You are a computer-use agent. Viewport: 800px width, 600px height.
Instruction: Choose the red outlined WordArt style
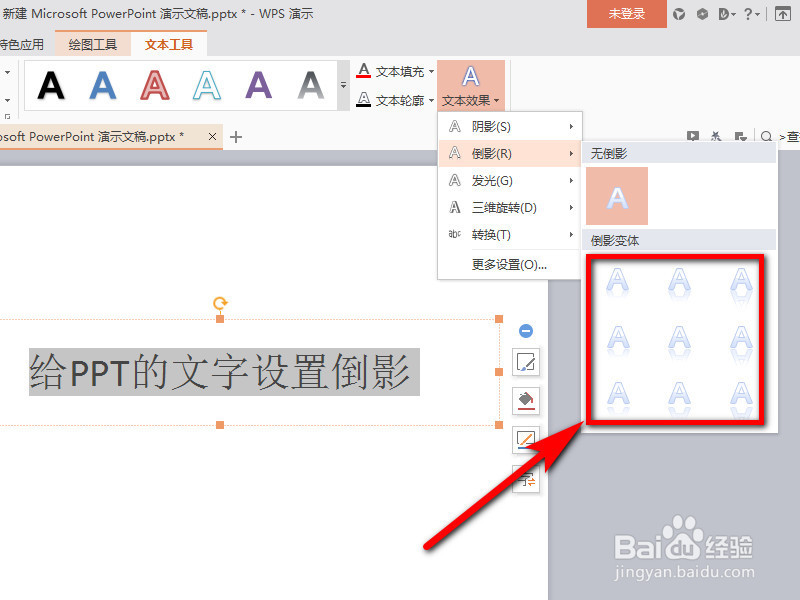tap(154, 86)
